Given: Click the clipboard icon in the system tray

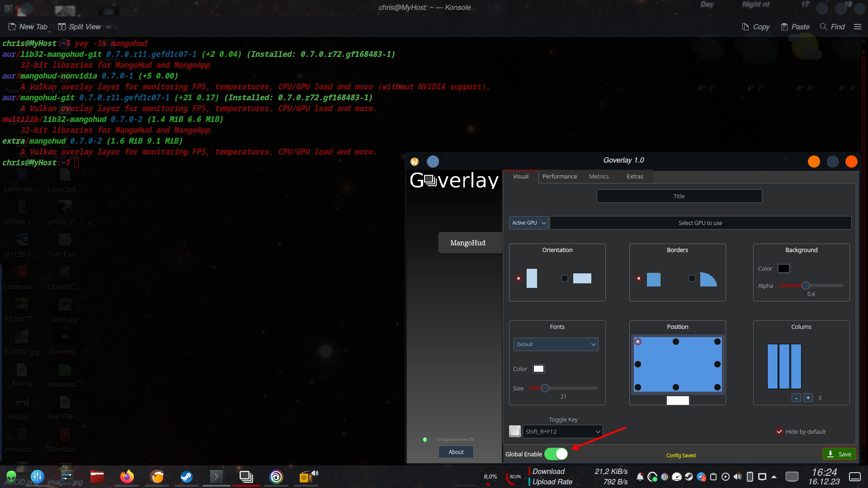Looking at the screenshot, I should pyautogui.click(x=713, y=477).
